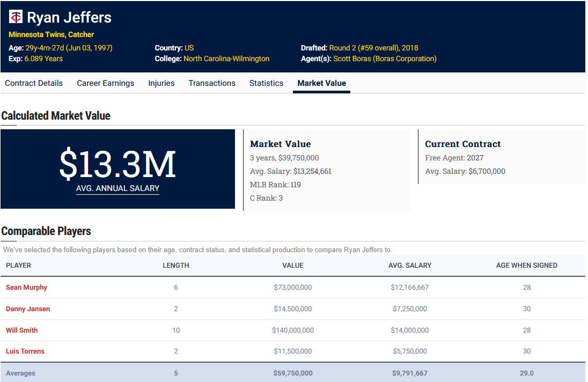
Task: Sort by the LENGTH column header
Action: (176, 266)
